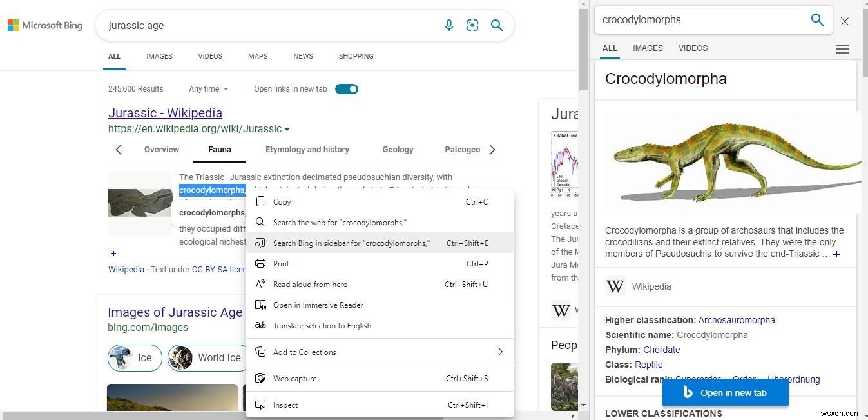Open Images of Jurassic Age link
The width and height of the screenshot is (868, 420).
coord(175,313)
